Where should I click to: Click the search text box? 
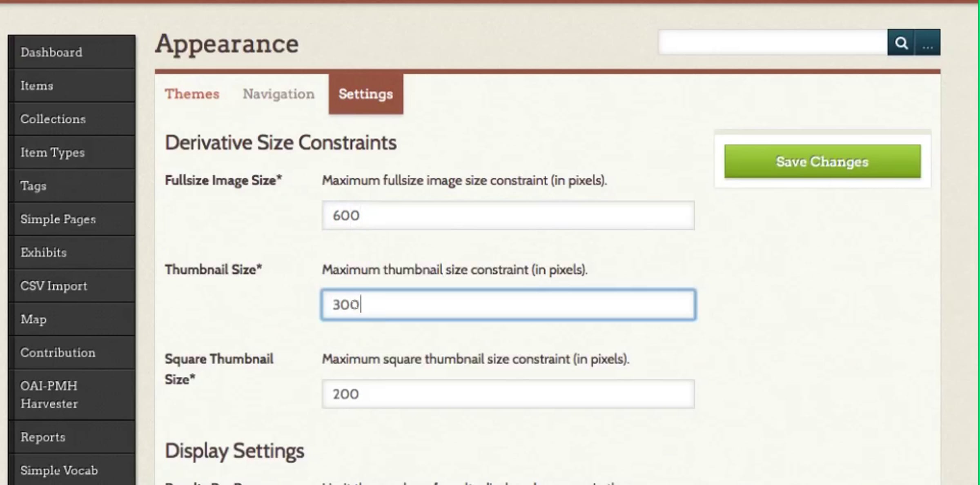coord(773,42)
